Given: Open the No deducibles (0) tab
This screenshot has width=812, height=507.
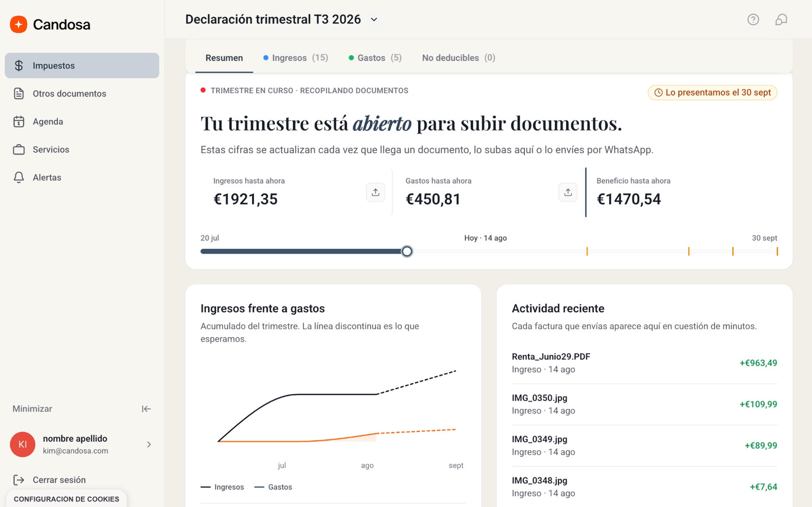Looking at the screenshot, I should click(x=459, y=58).
